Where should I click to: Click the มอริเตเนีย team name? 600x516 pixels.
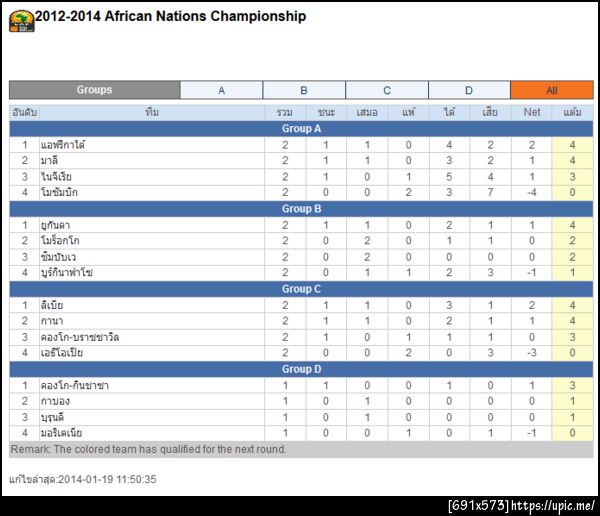(x=68, y=433)
